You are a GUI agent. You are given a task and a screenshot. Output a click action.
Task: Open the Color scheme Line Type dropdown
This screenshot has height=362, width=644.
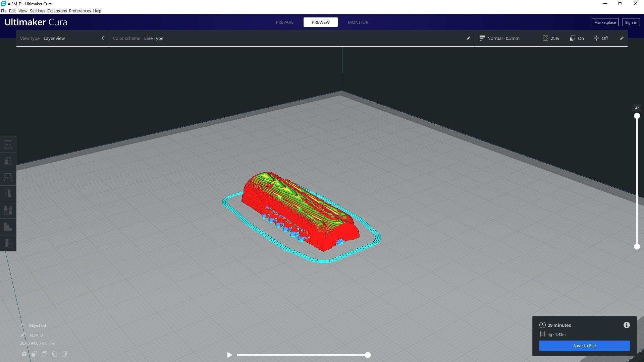click(154, 38)
